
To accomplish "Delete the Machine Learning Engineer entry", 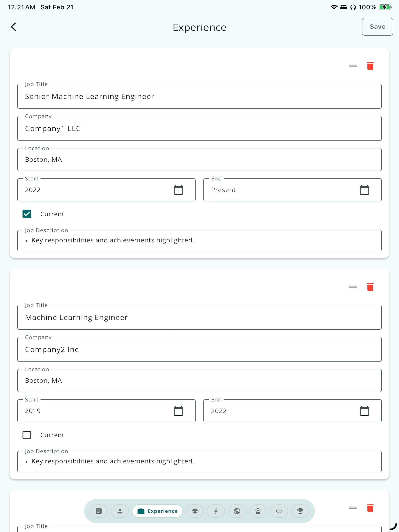I will click(370, 287).
